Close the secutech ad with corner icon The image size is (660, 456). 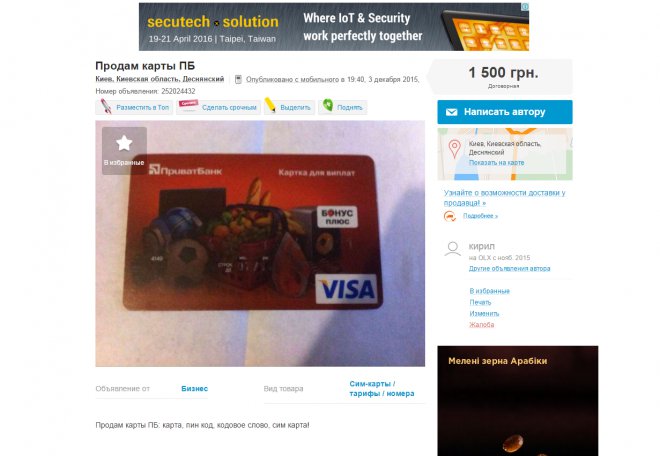coord(525,7)
